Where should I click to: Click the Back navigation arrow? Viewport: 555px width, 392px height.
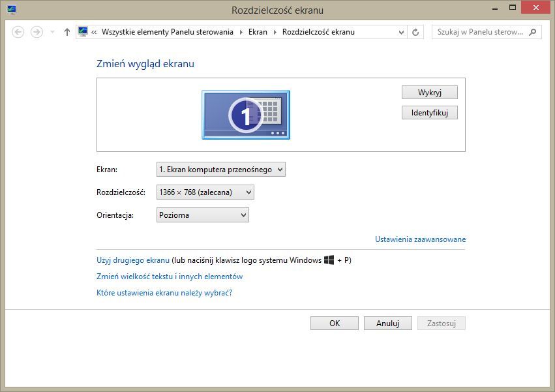click(x=18, y=32)
